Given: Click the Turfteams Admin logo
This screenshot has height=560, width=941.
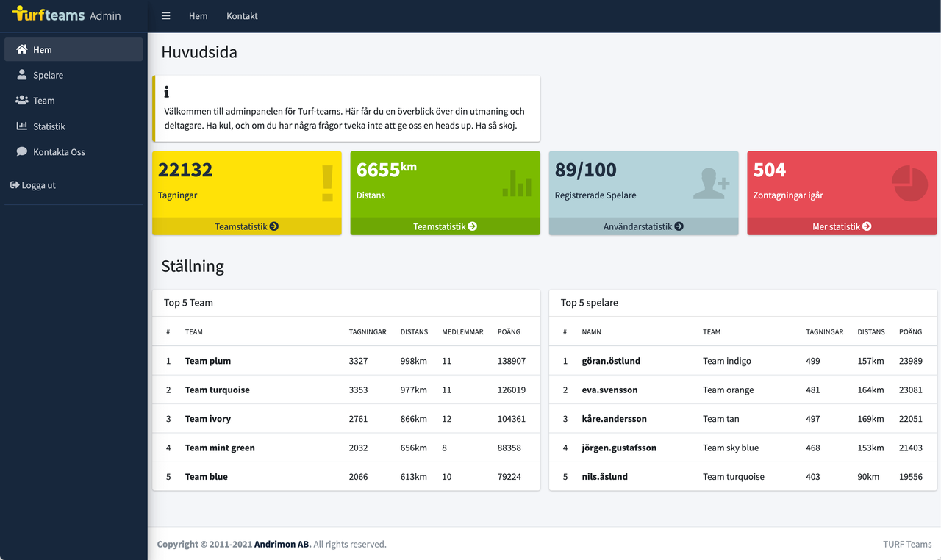Looking at the screenshot, I should [x=67, y=15].
